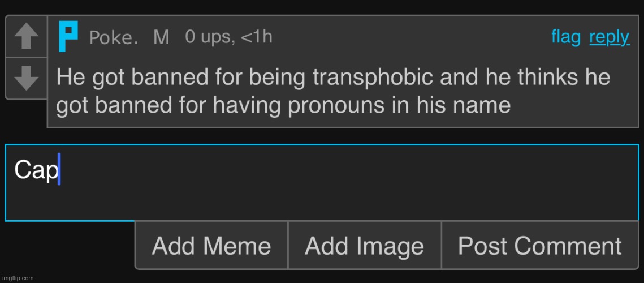Downvote the comment using the down arrow

coord(26,79)
